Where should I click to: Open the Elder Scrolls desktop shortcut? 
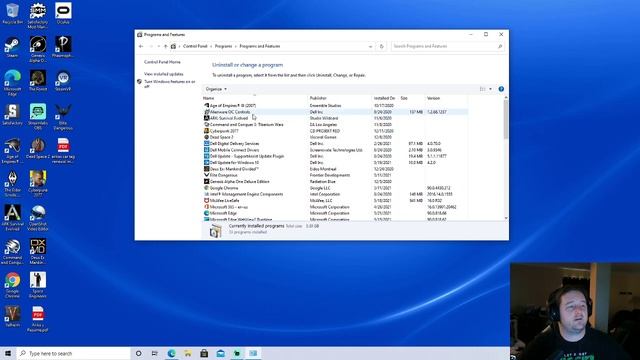point(12,184)
